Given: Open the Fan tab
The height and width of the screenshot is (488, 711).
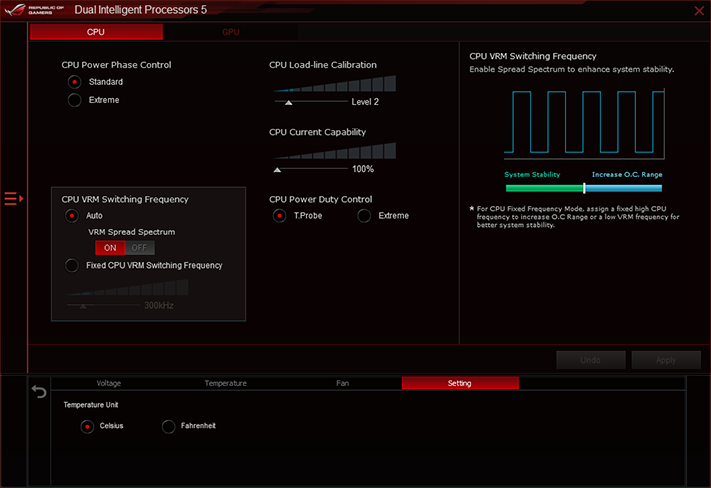Looking at the screenshot, I should click(x=342, y=383).
